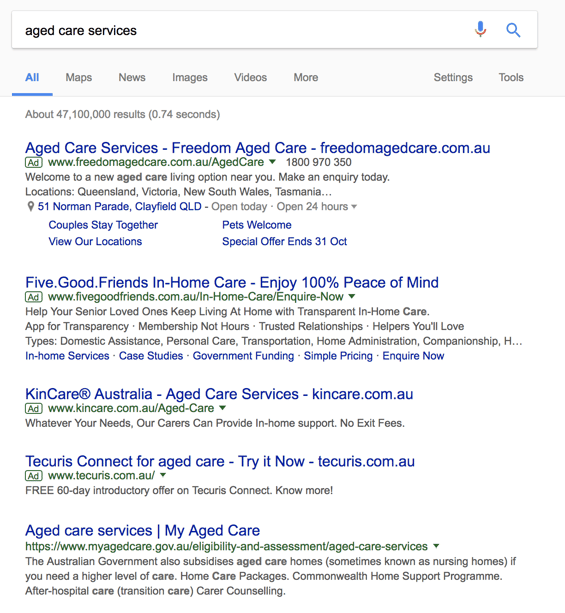Open Special Offer Ends 31 Oct link
Screen dimensions: 565x613
coord(285,242)
